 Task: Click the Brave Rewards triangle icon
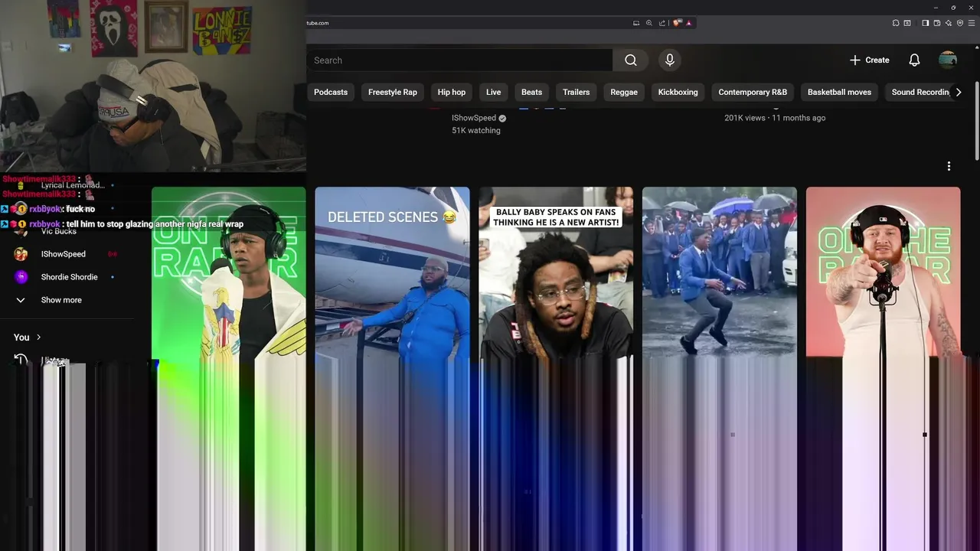pyautogui.click(x=688, y=23)
